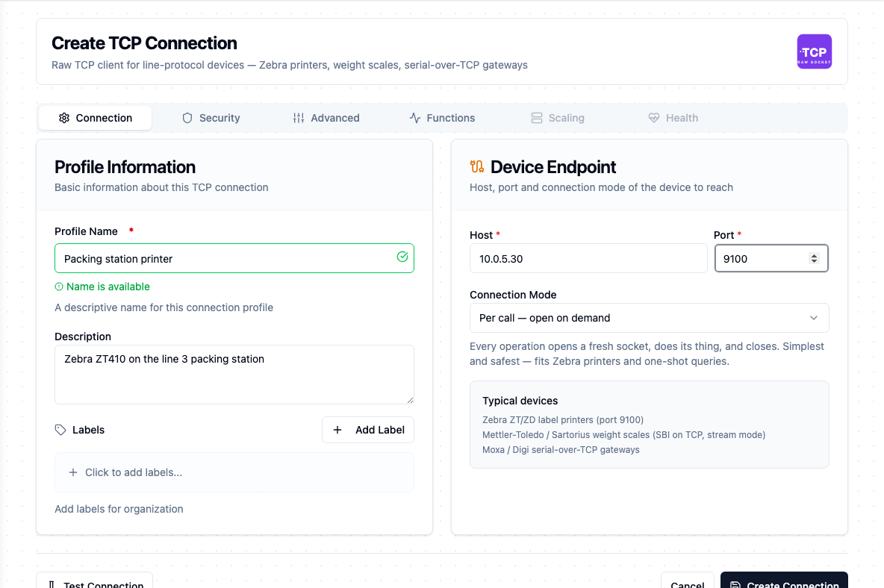Click the Typical devices heading
This screenshot has width=884, height=588.
[520, 401]
